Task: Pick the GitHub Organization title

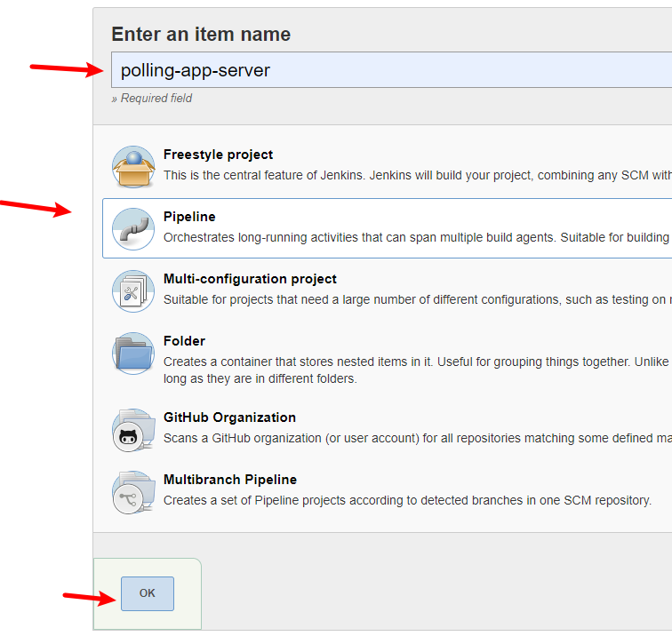Action: [x=229, y=417]
